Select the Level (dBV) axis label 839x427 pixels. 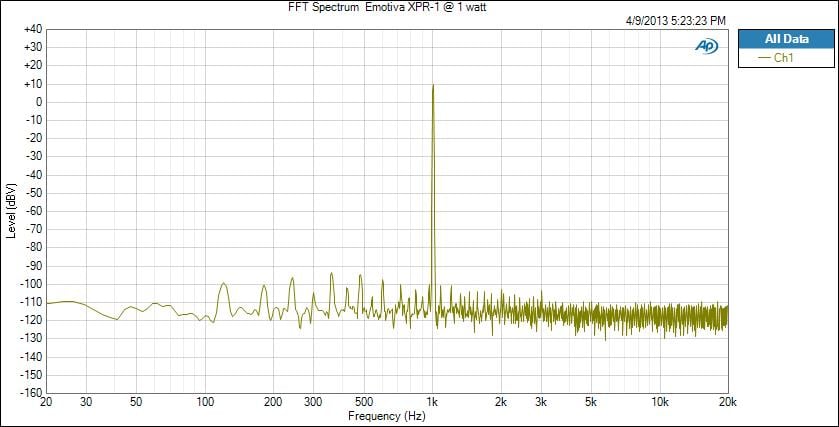[x=11, y=210]
